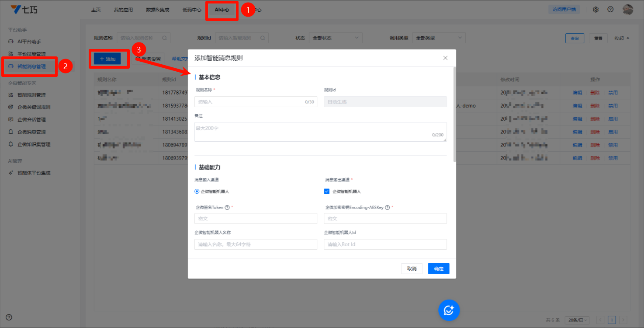The width and height of the screenshot is (644, 328).
Task: Click the bottom-left help circle icon
Action: tap(9, 318)
